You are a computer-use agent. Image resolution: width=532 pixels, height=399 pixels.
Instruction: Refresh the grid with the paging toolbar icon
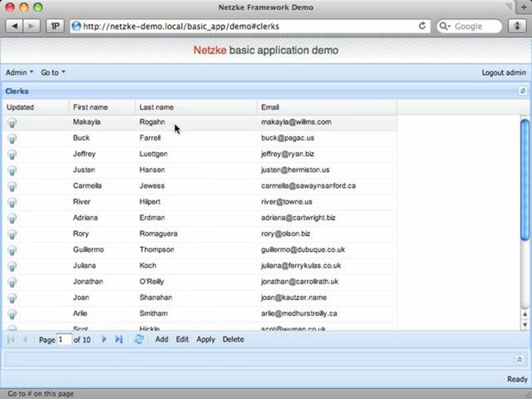click(x=139, y=339)
